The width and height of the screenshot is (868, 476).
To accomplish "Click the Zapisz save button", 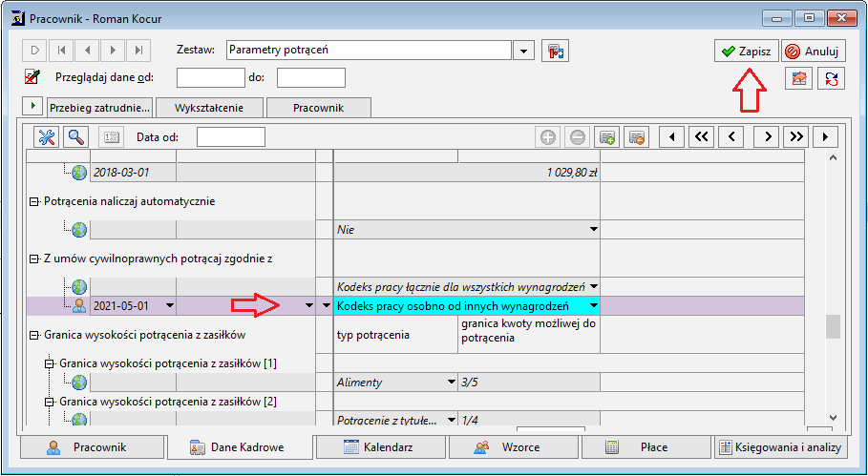I will coord(746,51).
